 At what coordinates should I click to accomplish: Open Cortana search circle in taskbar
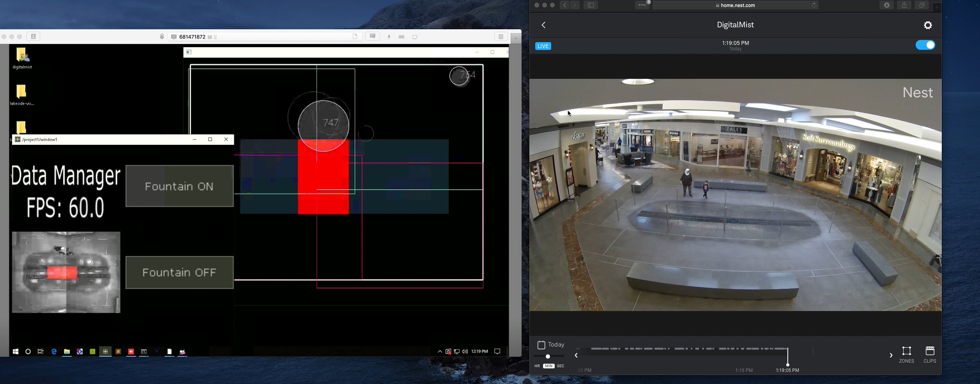(x=28, y=352)
